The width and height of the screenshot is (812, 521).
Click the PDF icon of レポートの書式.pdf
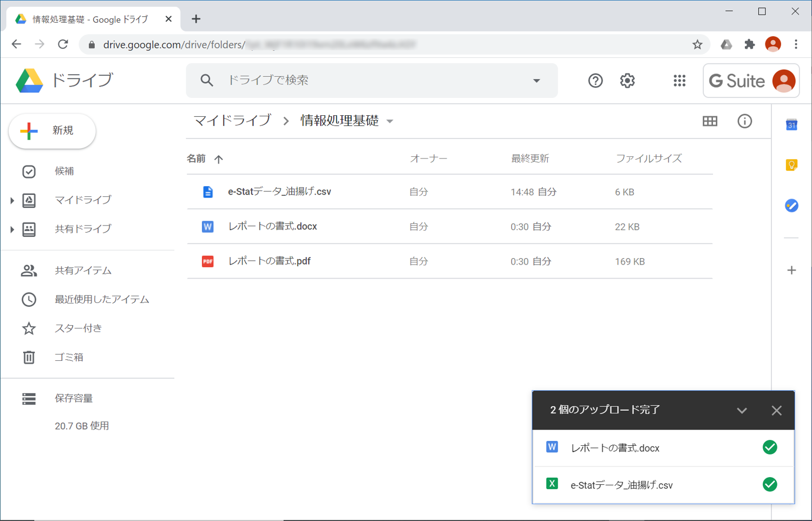click(208, 261)
